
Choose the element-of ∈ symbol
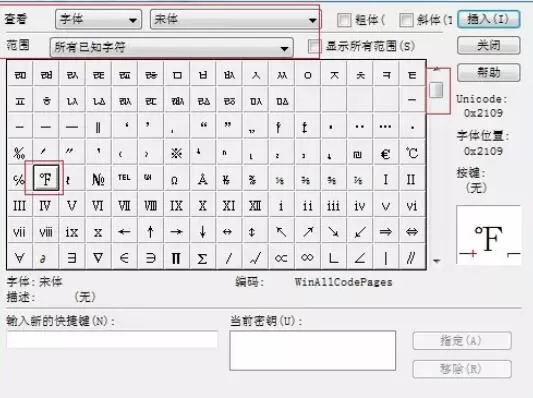[x=124, y=258]
